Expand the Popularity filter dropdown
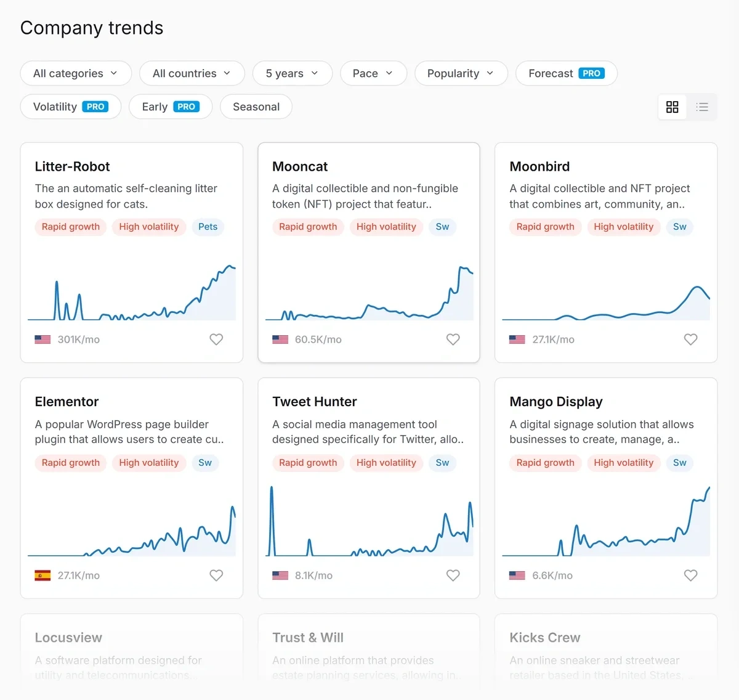Viewport: 739px width, 700px height. [461, 73]
